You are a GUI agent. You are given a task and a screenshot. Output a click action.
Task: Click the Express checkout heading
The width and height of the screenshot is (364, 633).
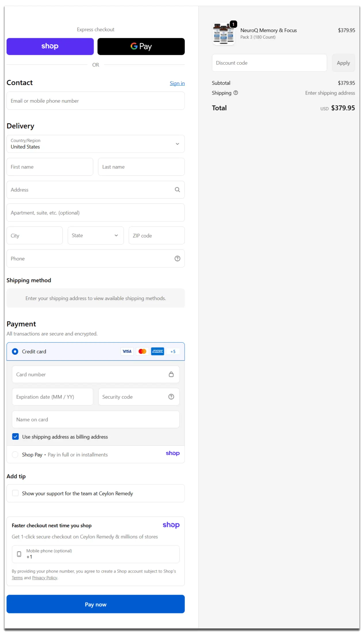coord(95,30)
